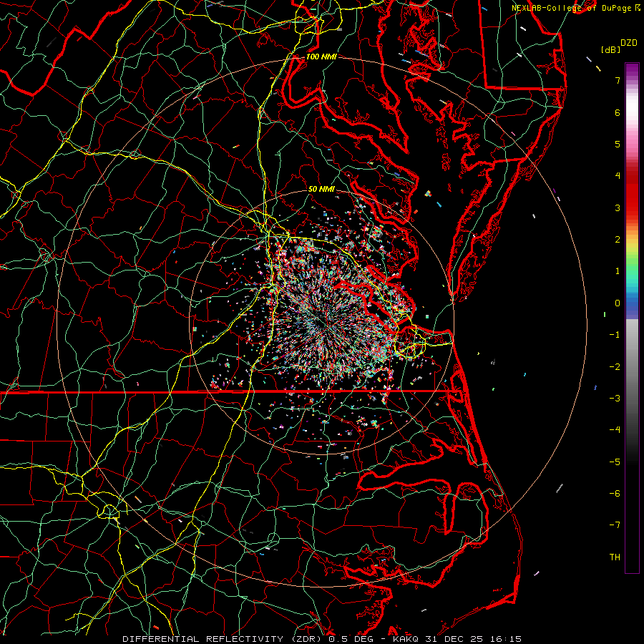Click the -1 value on the scale
Screen dimensions: 644x644
(x=615, y=335)
